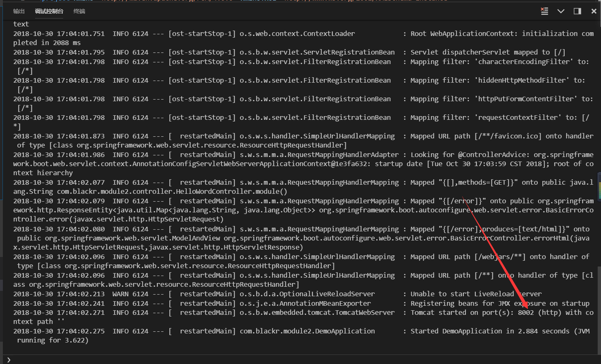Select the 调试控制台 tab
Screen dimensions: 601x364
[x=49, y=12]
